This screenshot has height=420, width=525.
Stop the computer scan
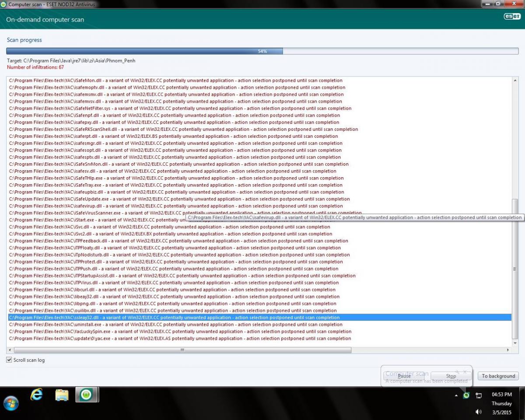[451, 376]
